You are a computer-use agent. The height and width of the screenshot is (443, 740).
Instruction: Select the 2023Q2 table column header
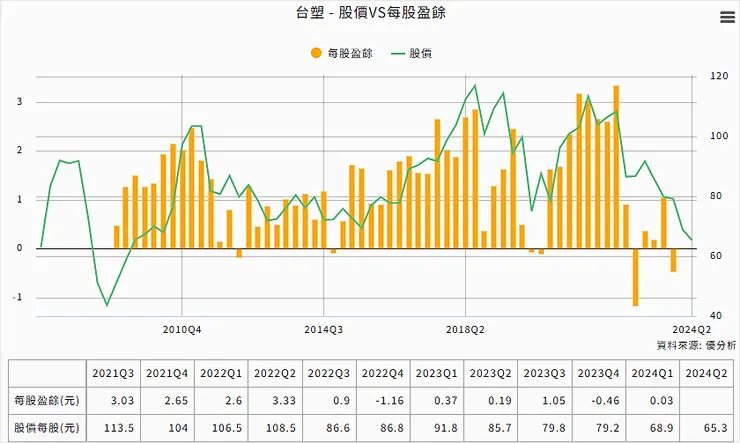tap(490, 373)
